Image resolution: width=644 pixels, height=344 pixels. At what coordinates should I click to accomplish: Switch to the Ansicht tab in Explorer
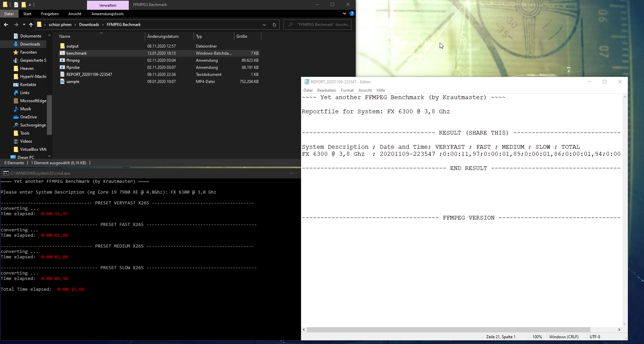click(x=75, y=14)
